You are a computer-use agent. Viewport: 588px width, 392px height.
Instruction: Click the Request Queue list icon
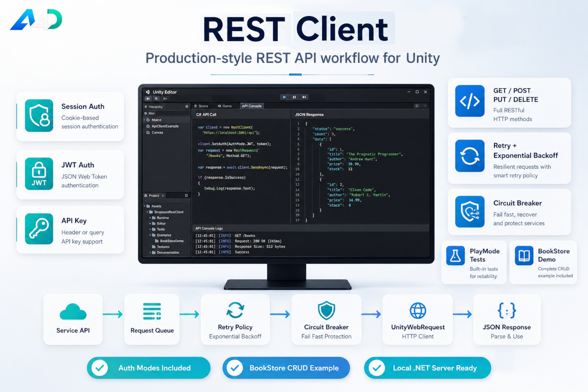coord(152,311)
